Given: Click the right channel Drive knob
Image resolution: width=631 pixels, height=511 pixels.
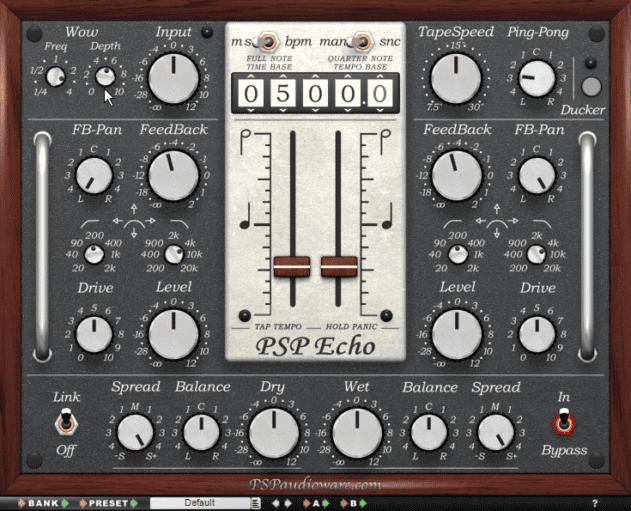Looking at the screenshot, I should 537,334.
